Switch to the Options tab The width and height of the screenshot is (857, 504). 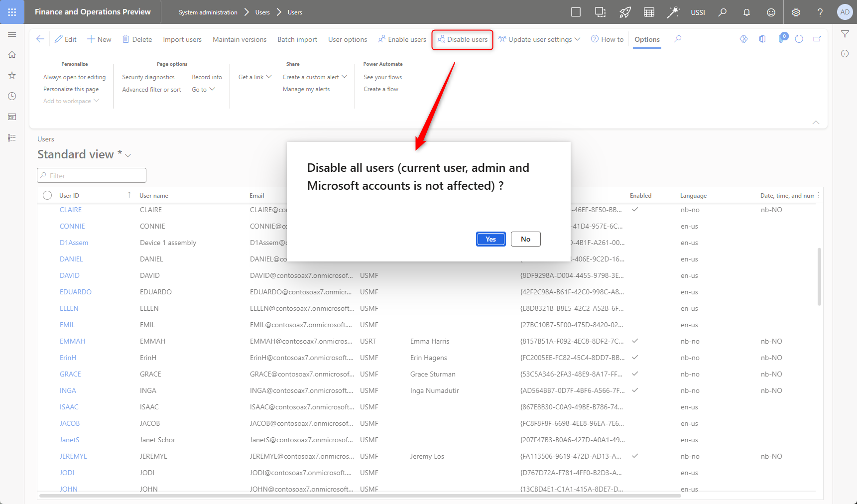pos(647,39)
